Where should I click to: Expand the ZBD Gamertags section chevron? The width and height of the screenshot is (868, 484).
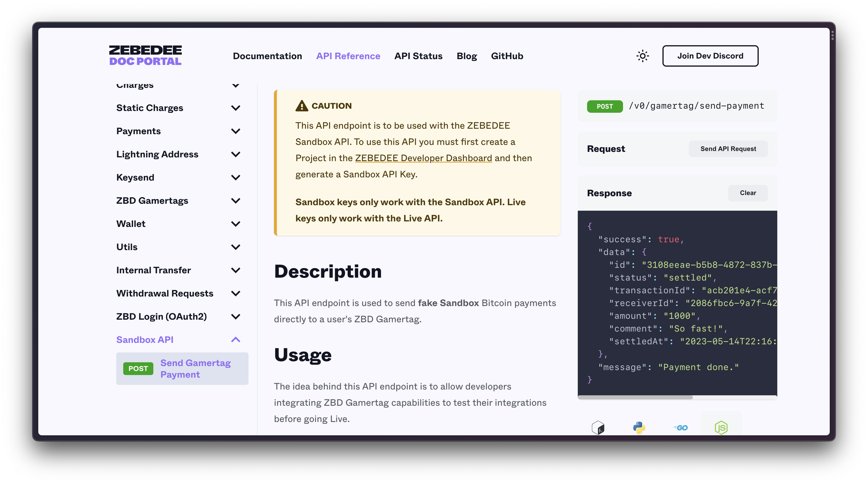click(x=235, y=201)
